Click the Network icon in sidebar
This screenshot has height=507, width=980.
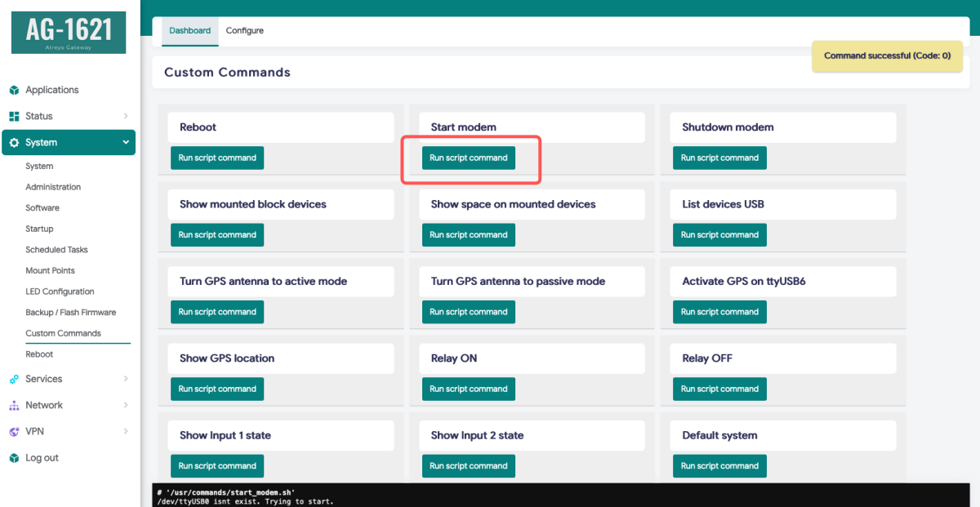(x=14, y=405)
